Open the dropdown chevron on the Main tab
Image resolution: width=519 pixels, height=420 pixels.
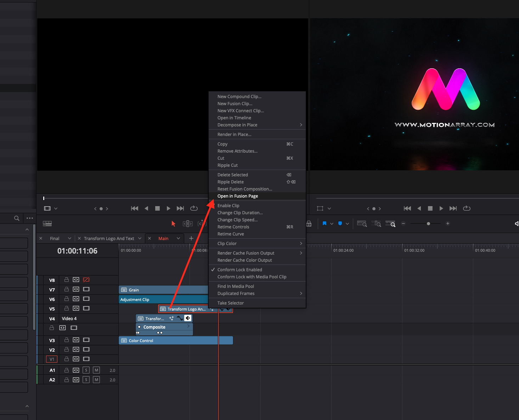[x=178, y=238]
